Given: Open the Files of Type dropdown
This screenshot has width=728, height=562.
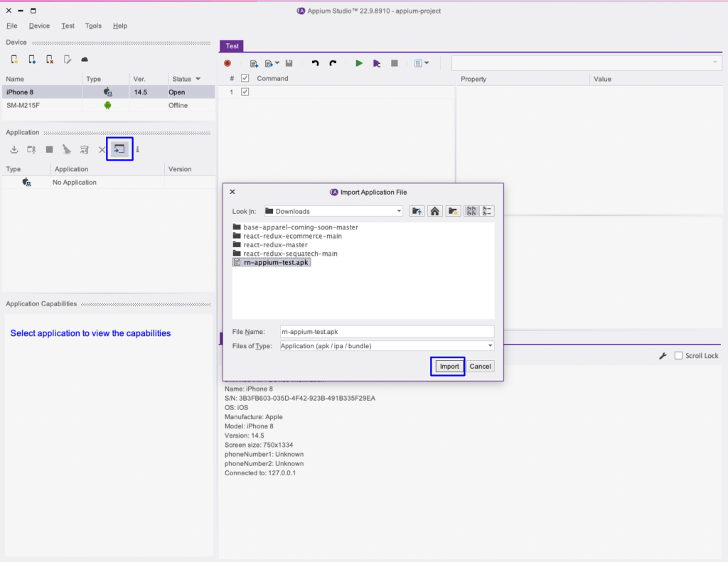Looking at the screenshot, I should tap(387, 346).
